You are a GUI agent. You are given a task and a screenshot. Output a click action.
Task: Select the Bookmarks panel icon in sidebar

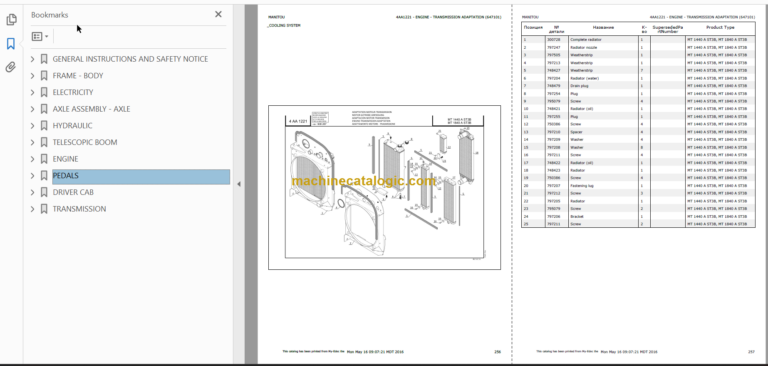click(11, 44)
